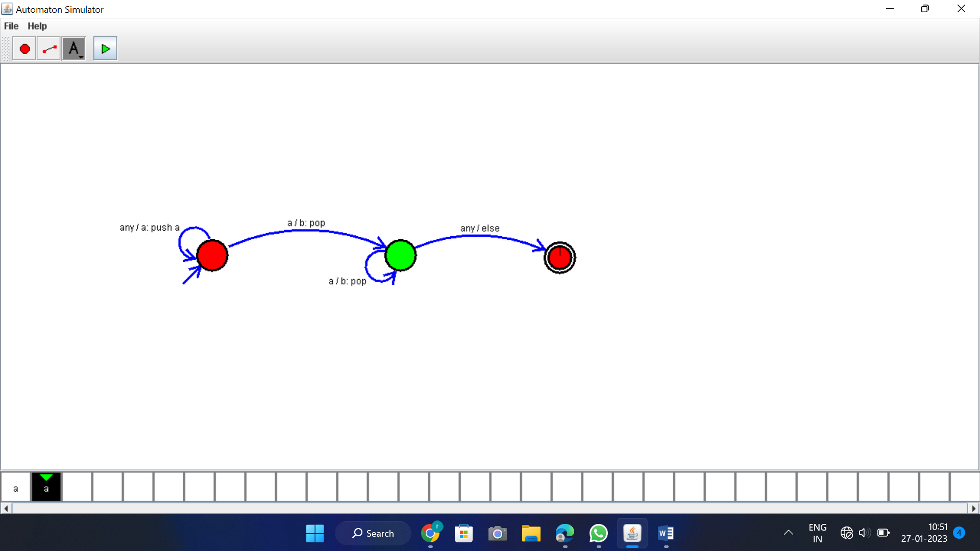The height and width of the screenshot is (551, 980).
Task: Select the state creation tool
Action: point(24,48)
